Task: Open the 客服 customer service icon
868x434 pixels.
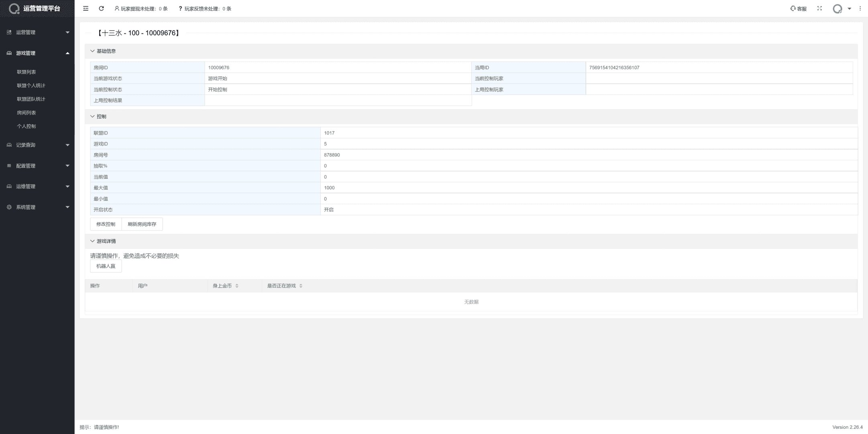Action: [x=798, y=8]
